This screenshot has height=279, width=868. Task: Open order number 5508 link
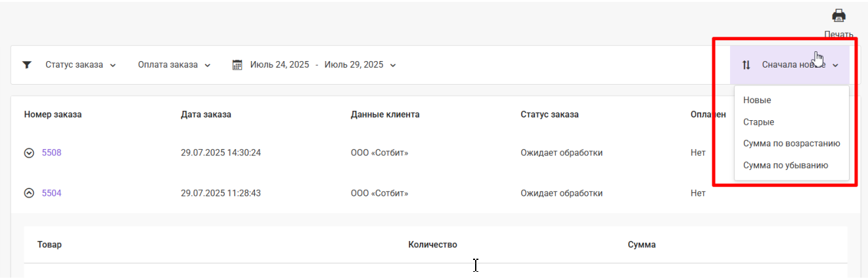pos(51,153)
